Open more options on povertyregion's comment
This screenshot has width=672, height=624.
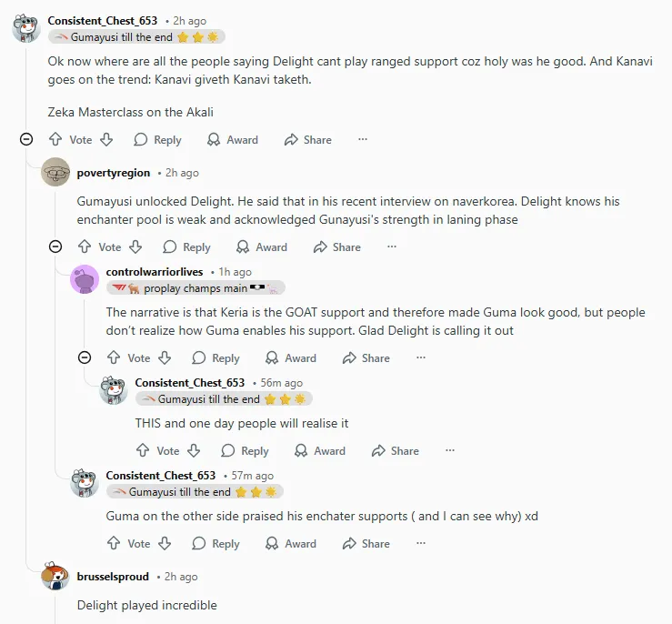[x=392, y=247]
